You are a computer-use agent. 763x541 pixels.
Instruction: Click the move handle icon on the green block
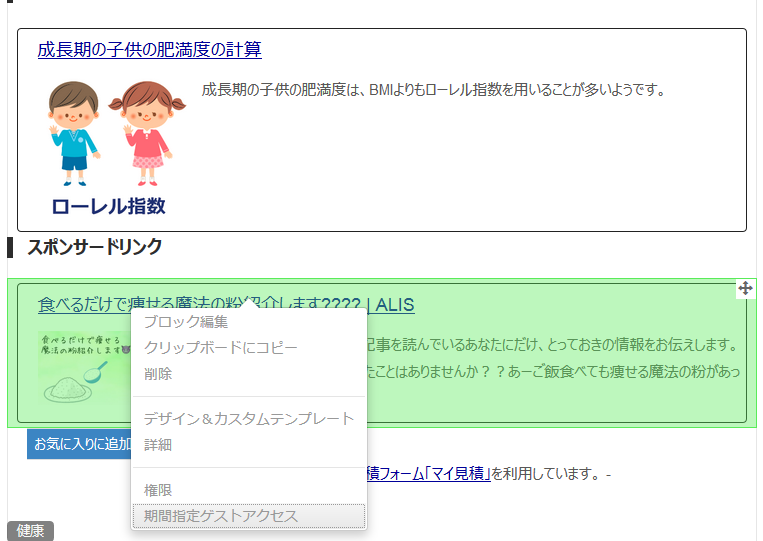(745, 289)
